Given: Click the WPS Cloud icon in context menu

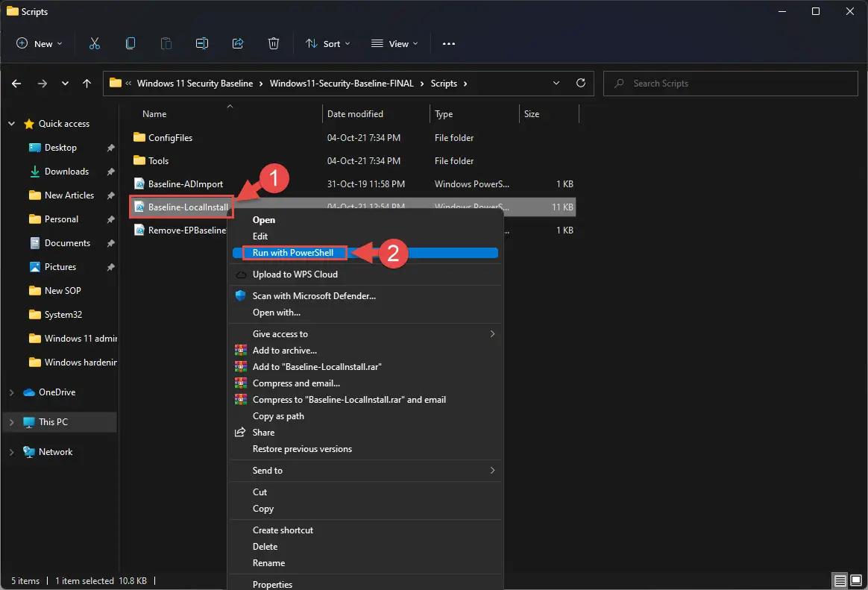Looking at the screenshot, I should point(241,274).
